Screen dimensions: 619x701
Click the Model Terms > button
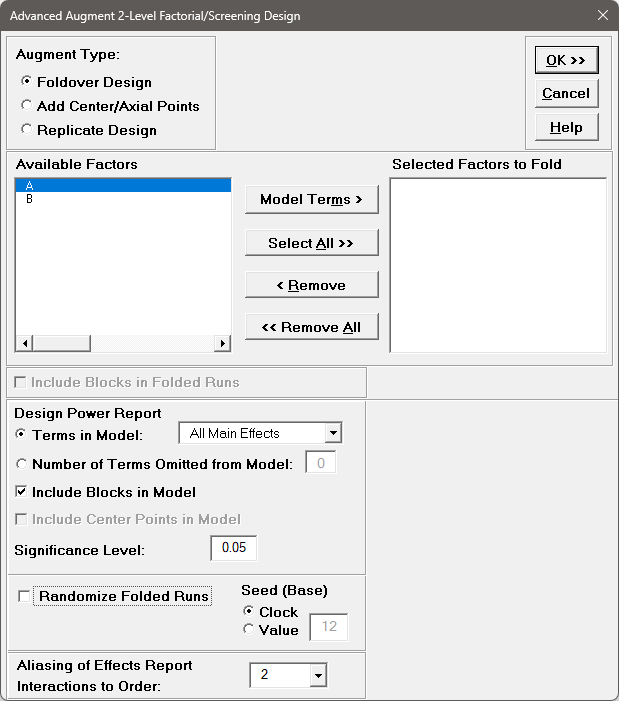click(x=311, y=199)
